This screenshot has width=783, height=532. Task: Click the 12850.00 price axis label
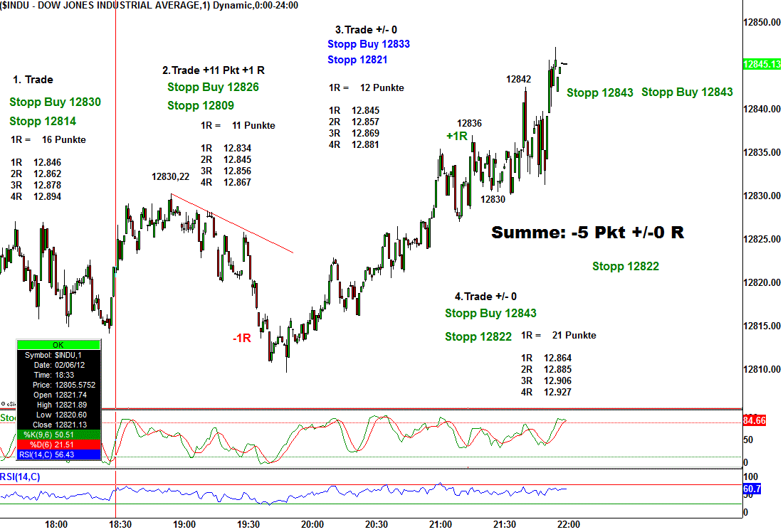pos(762,23)
